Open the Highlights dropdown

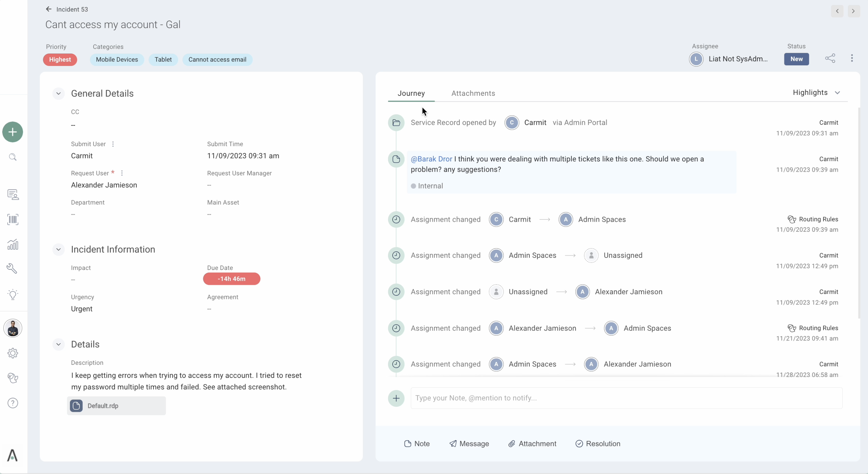817,93
